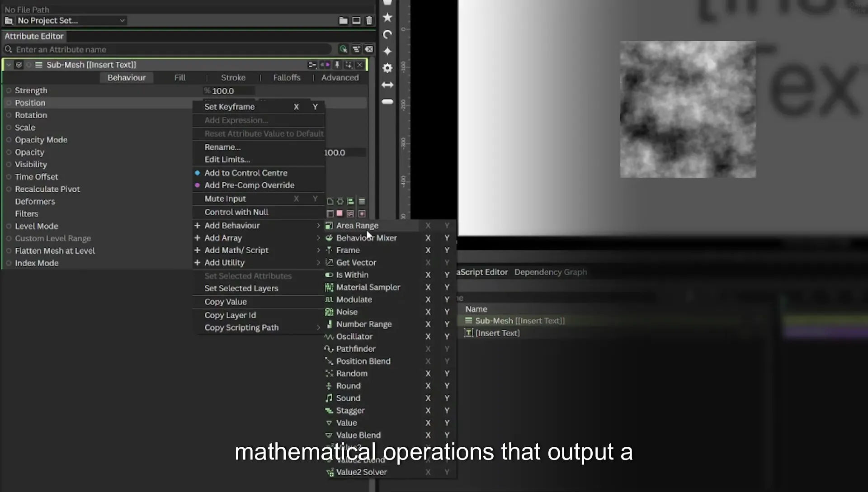The height and width of the screenshot is (492, 868).
Task: Collapse the Sub-Mesh attribute section
Action: pyautogui.click(x=8, y=65)
